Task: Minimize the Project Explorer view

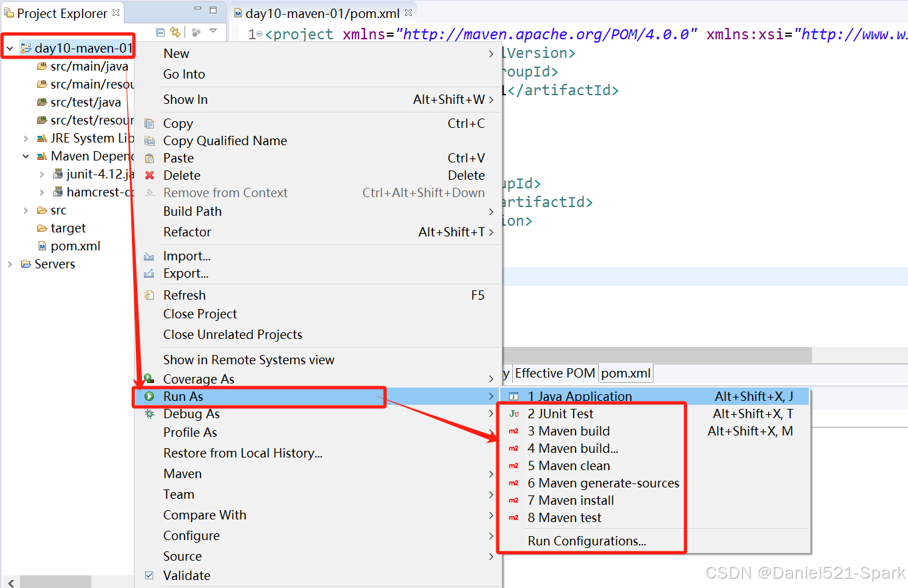Action: point(199,10)
